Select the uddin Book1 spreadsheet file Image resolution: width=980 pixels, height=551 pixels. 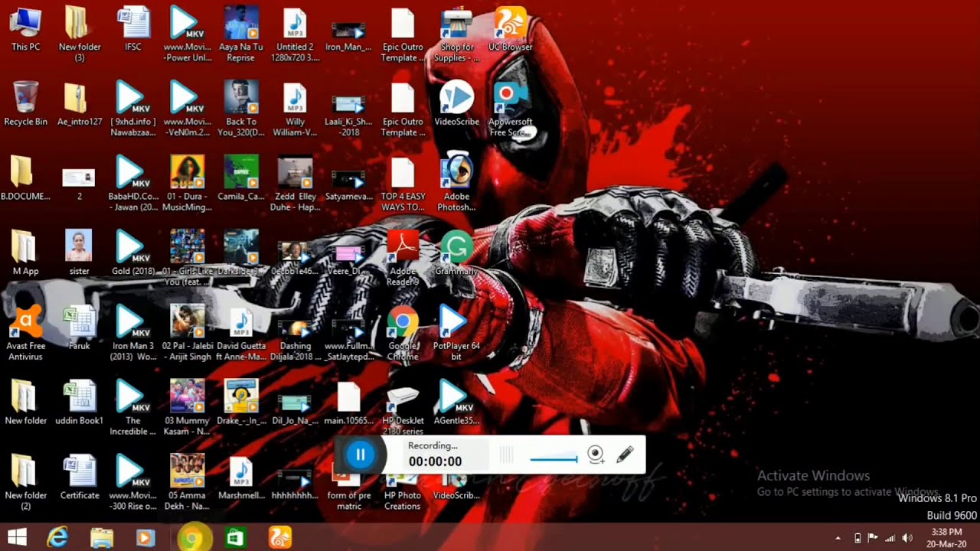click(80, 403)
